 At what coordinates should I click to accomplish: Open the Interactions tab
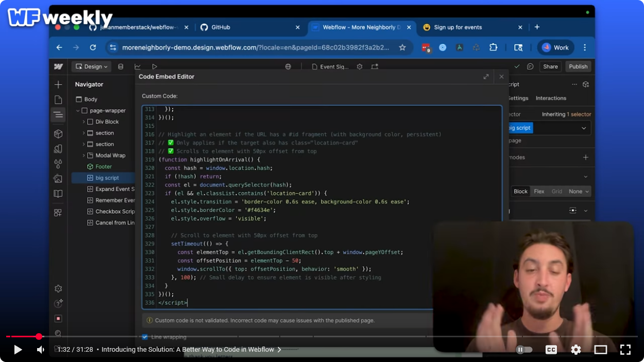(551, 98)
